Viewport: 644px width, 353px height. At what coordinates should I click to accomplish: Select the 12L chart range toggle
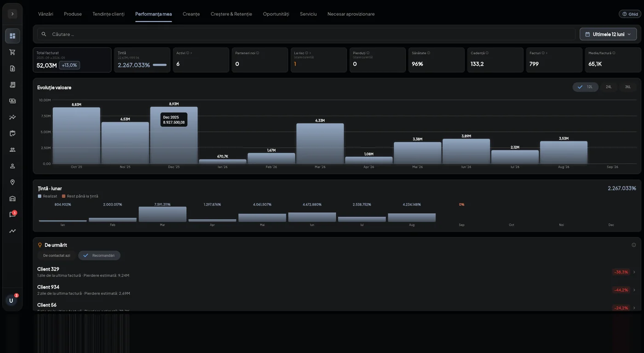pyautogui.click(x=586, y=87)
